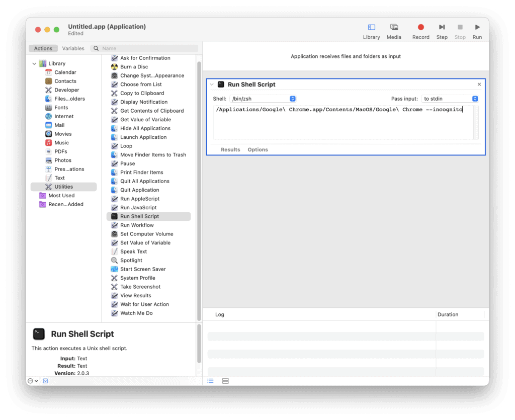Select Ask for Confirmation action
The height and width of the screenshot is (420, 515).
(145, 58)
